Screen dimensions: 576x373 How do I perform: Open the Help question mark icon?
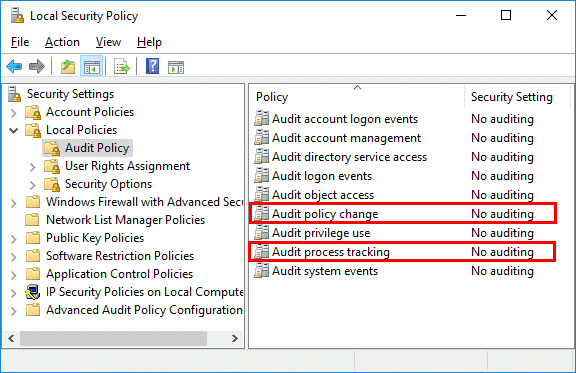152,67
